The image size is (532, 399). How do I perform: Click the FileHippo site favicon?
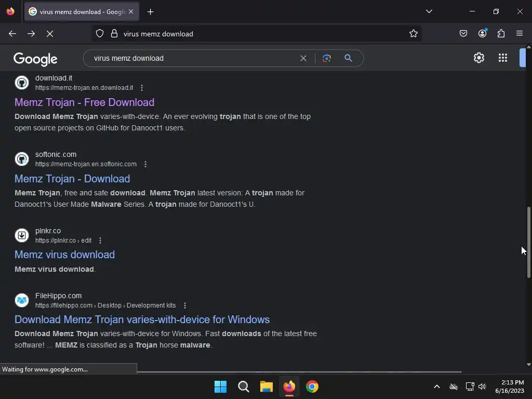(x=22, y=300)
